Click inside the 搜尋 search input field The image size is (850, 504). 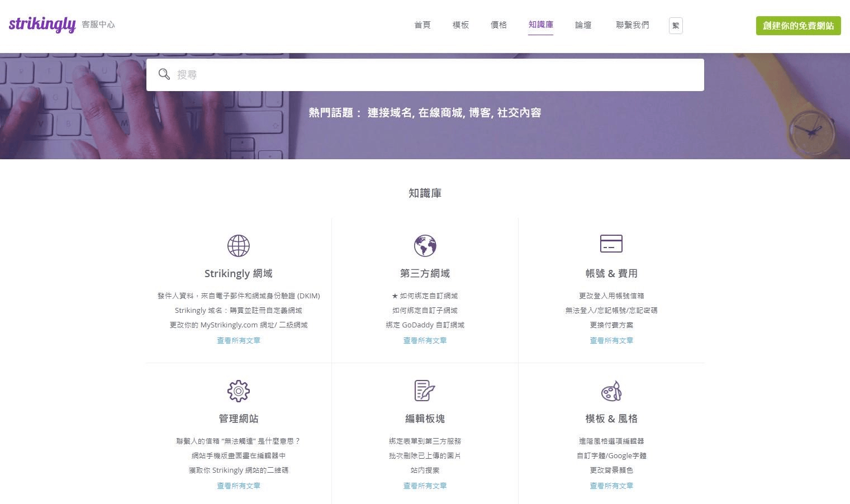(391, 74)
